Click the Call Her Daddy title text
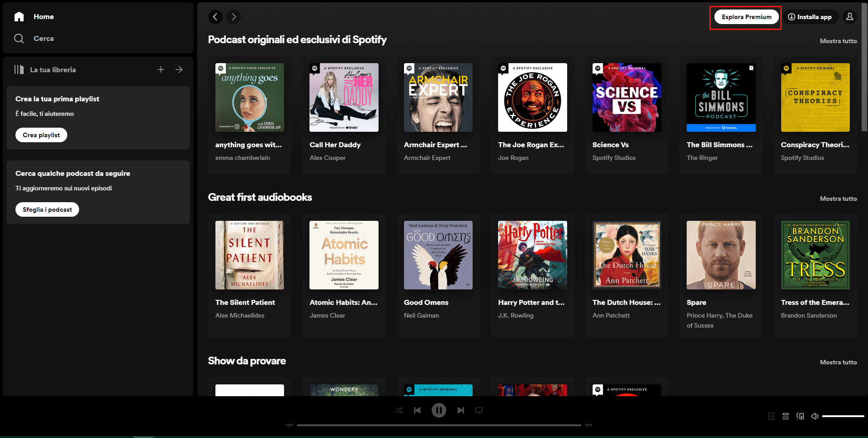Viewport: 868px width, 438px height. (335, 145)
